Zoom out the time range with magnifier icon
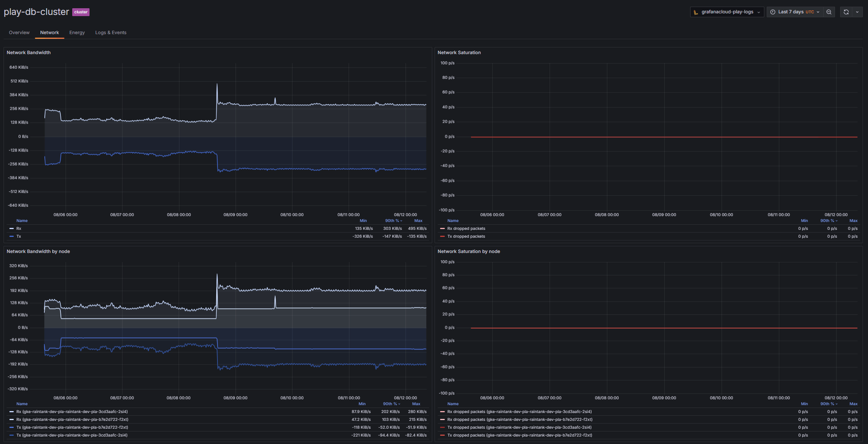 point(829,12)
